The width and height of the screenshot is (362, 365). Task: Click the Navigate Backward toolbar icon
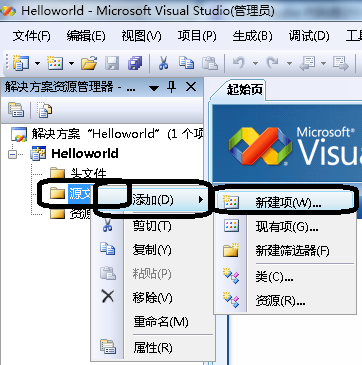pyautogui.click(x=308, y=63)
